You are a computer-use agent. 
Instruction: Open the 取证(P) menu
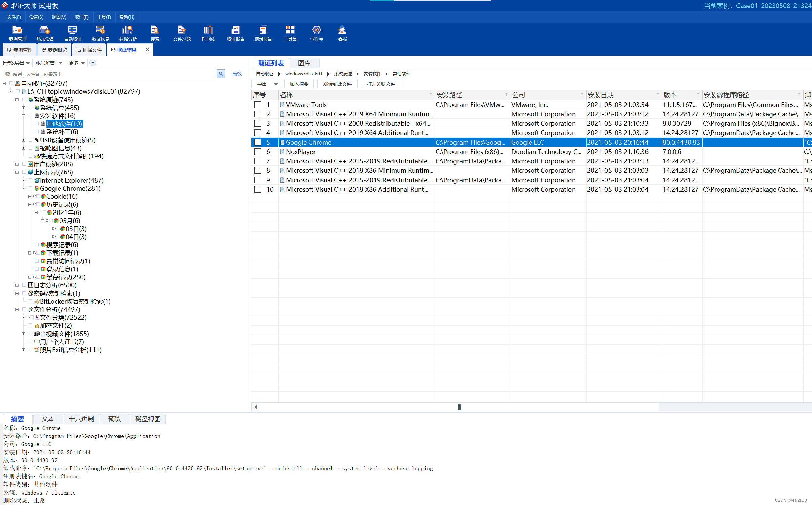click(x=82, y=17)
